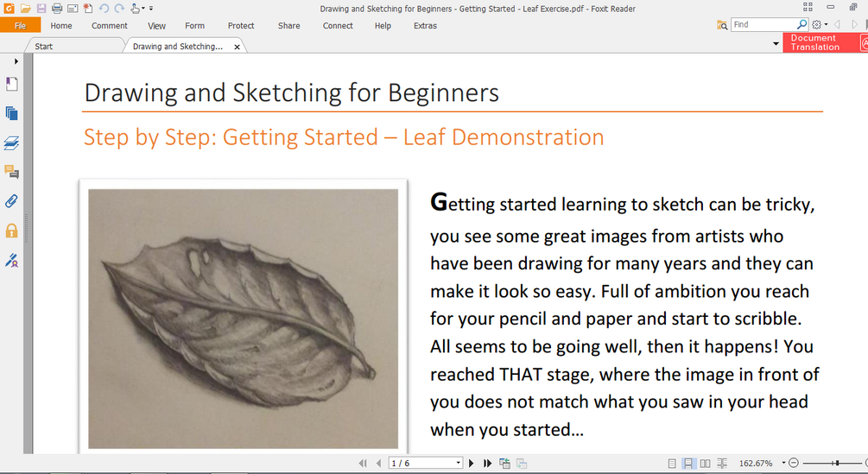Open the Extras ribbon tab

coord(425,25)
